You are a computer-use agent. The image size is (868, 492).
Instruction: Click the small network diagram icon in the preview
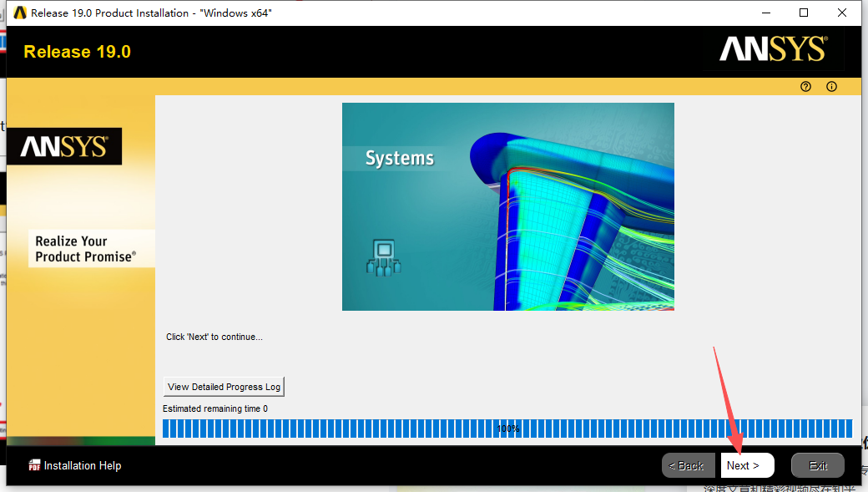(x=384, y=258)
